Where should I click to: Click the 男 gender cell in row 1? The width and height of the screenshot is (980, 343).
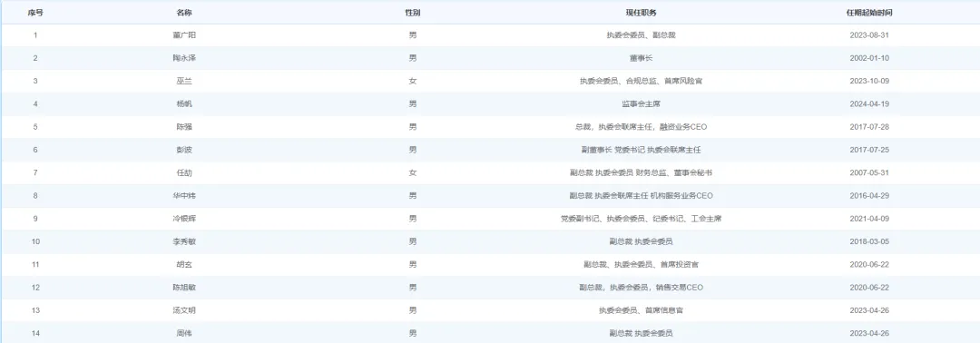(x=413, y=35)
